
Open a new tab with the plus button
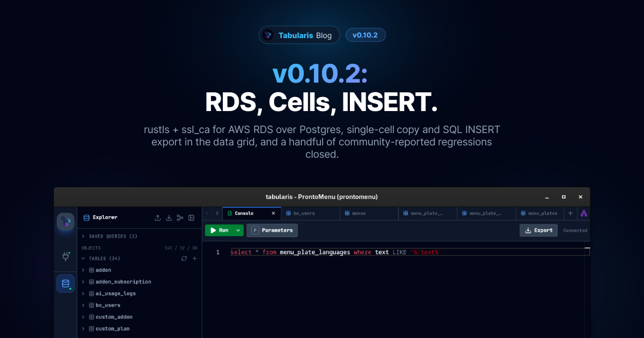pyautogui.click(x=570, y=213)
